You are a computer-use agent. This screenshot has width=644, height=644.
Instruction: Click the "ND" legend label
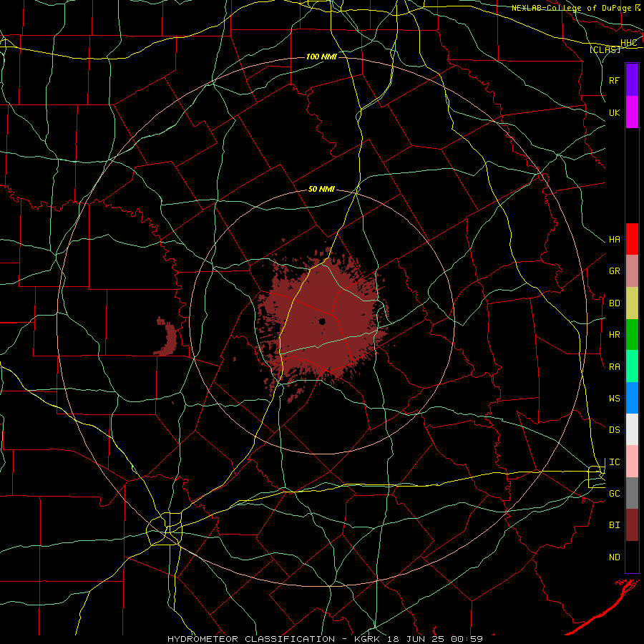[615, 557]
